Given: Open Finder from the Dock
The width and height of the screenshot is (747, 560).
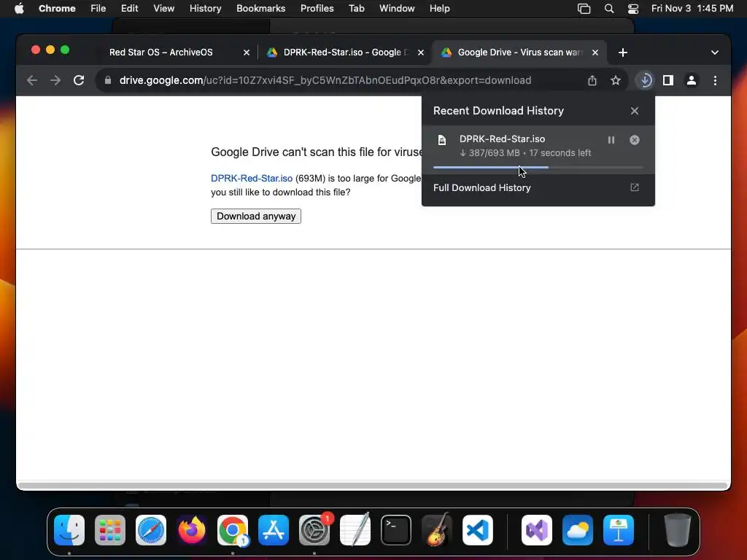Looking at the screenshot, I should pos(69,530).
